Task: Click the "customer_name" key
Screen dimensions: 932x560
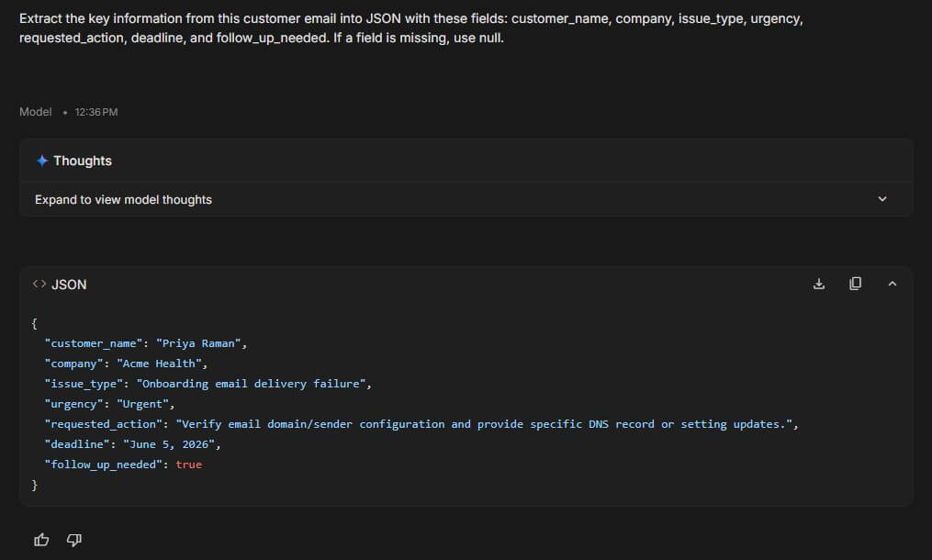Action: [94, 343]
